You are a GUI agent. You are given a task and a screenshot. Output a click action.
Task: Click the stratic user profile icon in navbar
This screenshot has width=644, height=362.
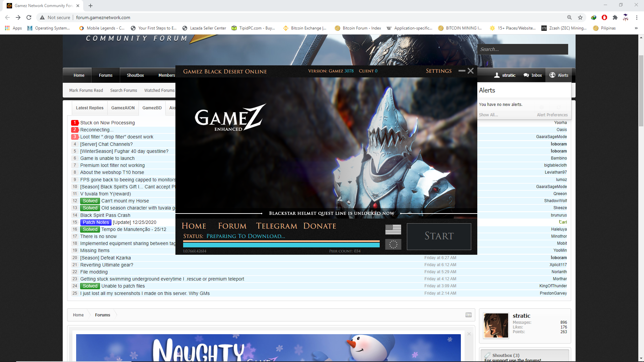(497, 75)
